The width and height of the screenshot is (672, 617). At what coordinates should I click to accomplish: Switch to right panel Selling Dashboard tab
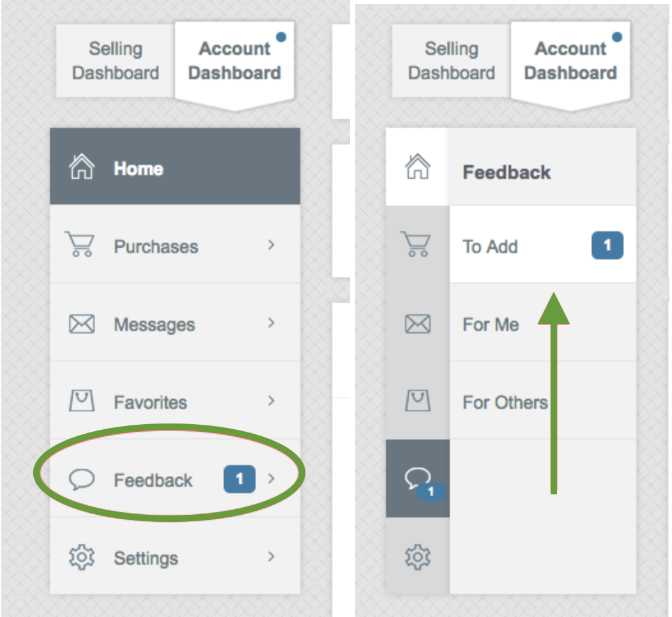click(x=451, y=61)
